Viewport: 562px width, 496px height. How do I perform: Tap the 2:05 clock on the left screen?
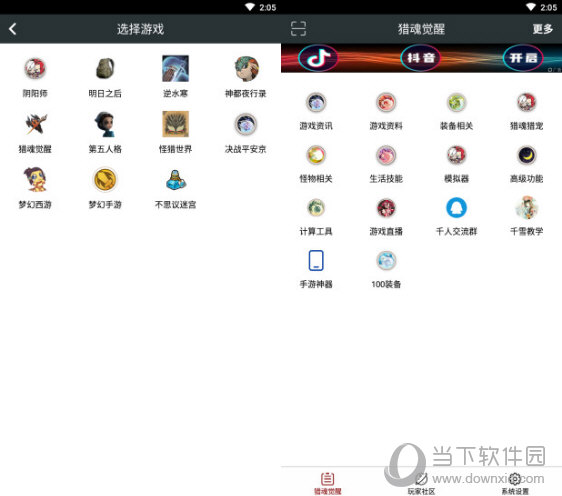click(268, 7)
